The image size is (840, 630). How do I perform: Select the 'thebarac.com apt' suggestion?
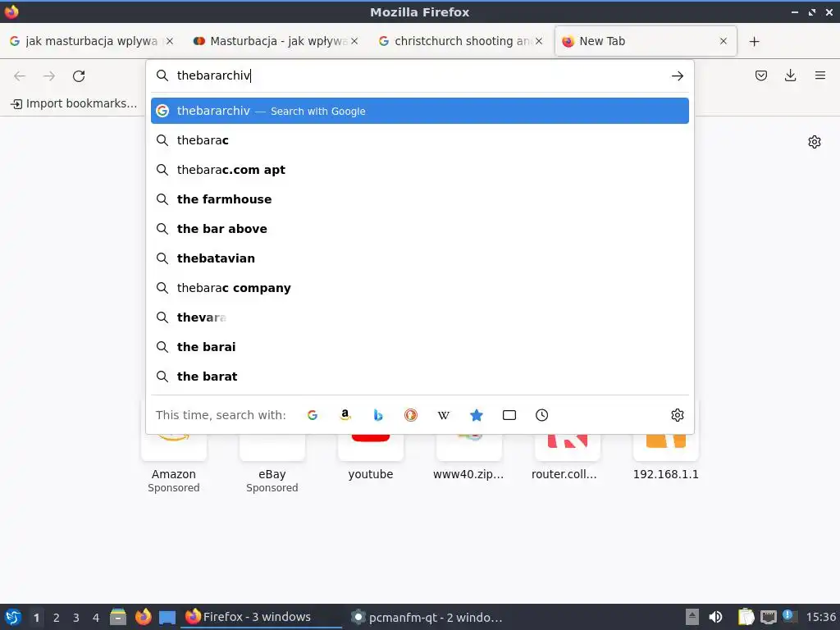click(420, 170)
